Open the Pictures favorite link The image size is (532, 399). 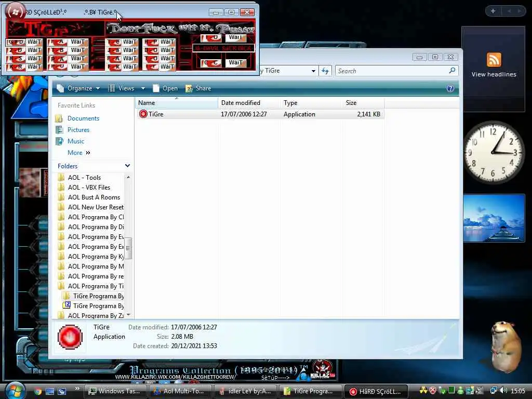tap(78, 130)
